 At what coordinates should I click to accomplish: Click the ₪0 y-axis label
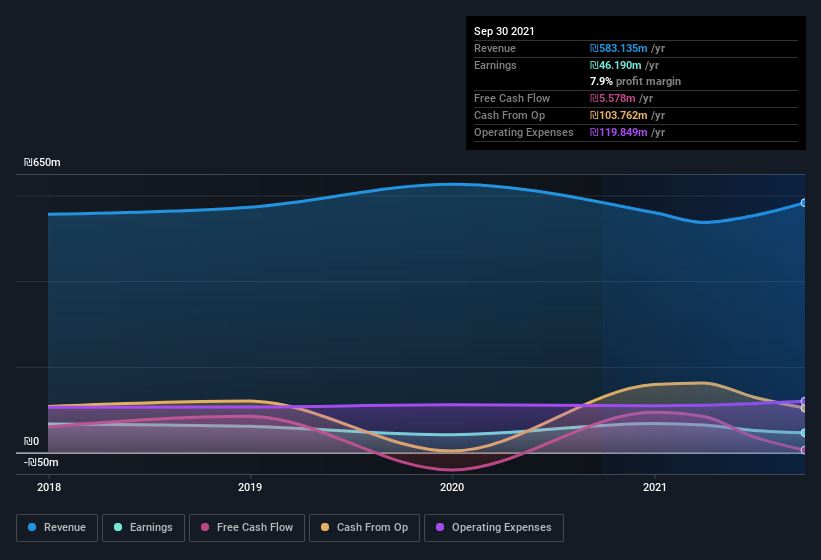31,441
